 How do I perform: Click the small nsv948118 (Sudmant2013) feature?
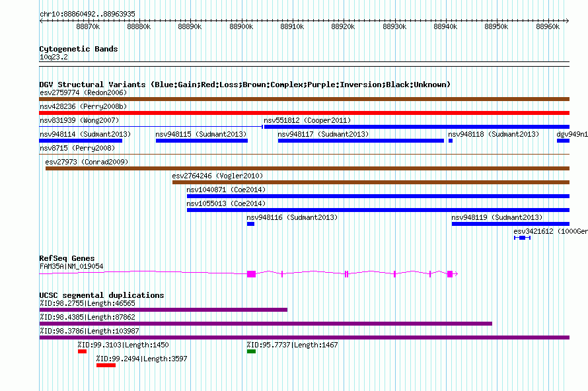[x=451, y=141]
